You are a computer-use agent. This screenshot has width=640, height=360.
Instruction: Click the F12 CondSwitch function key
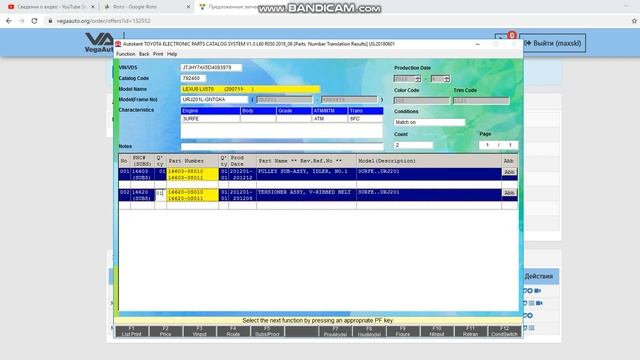tap(504, 331)
